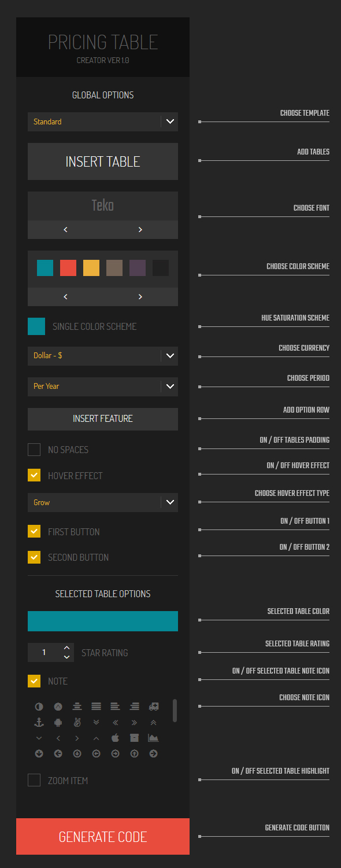Click the Insert Table button
The height and width of the screenshot is (868, 341).
[x=103, y=161]
